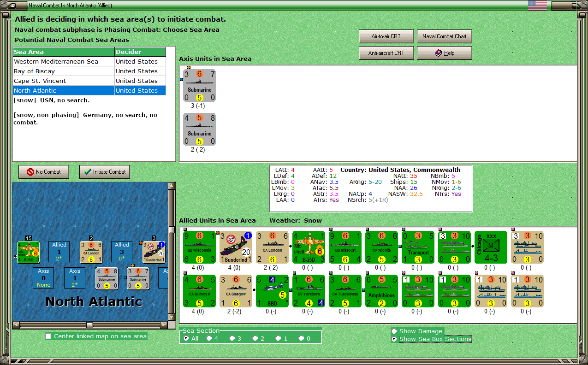Select the 4-5-8 Submarine in Axis Units panel
Image resolution: width=588 pixels, height=365 pixels.
pos(199,129)
